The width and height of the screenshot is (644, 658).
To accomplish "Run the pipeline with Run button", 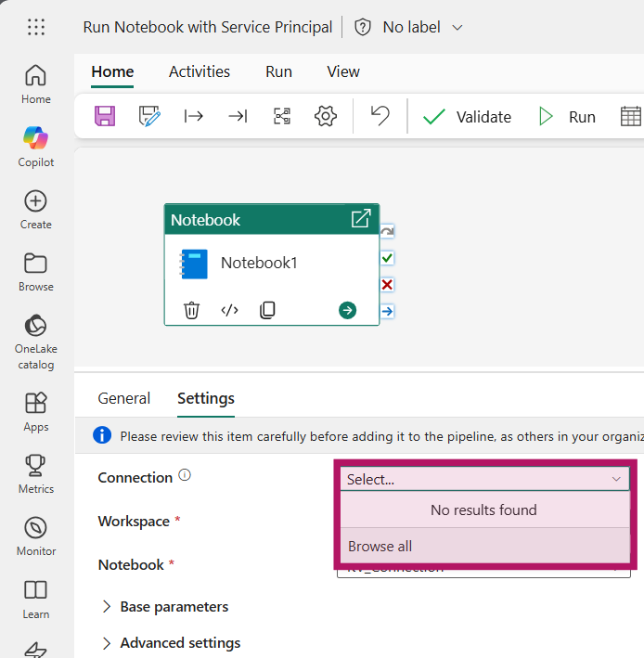I will click(567, 117).
